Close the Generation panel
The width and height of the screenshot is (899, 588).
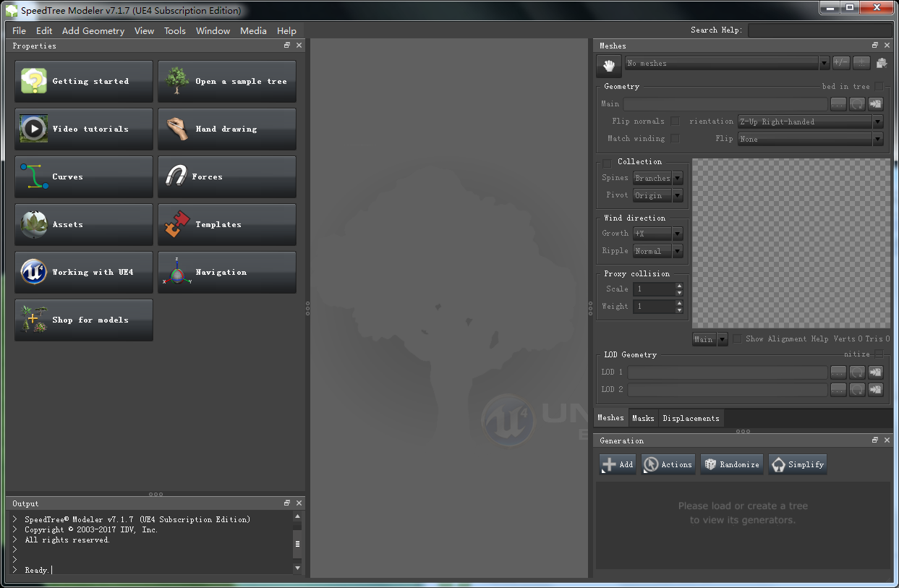tap(887, 440)
